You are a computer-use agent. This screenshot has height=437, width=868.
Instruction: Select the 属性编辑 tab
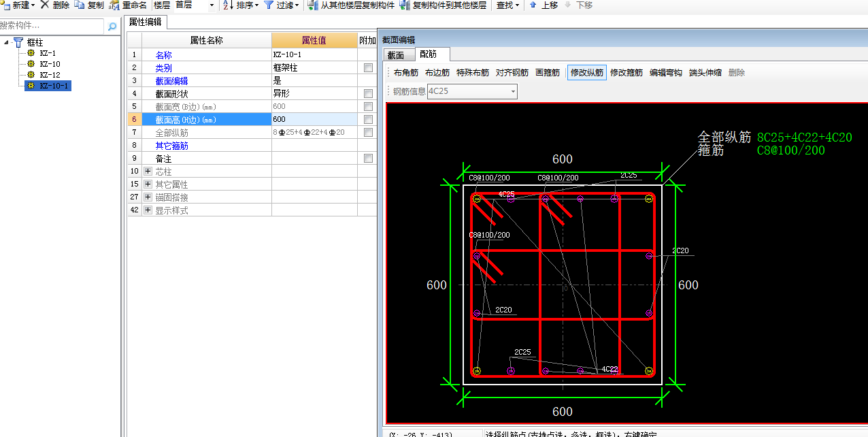coord(146,22)
